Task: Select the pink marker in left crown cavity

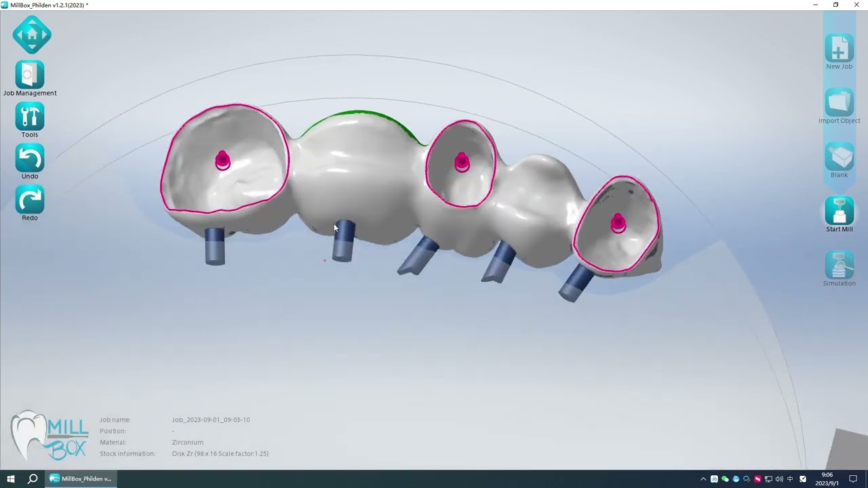Action: (222, 161)
